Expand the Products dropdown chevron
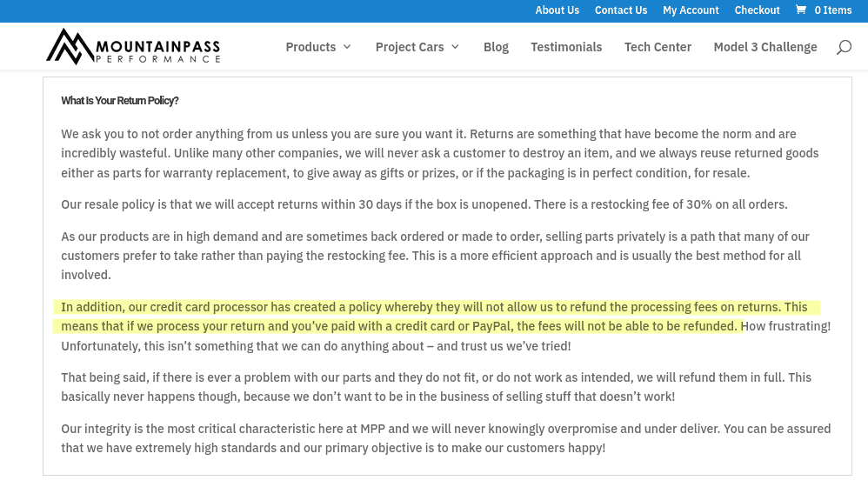The image size is (868, 487). [347, 47]
